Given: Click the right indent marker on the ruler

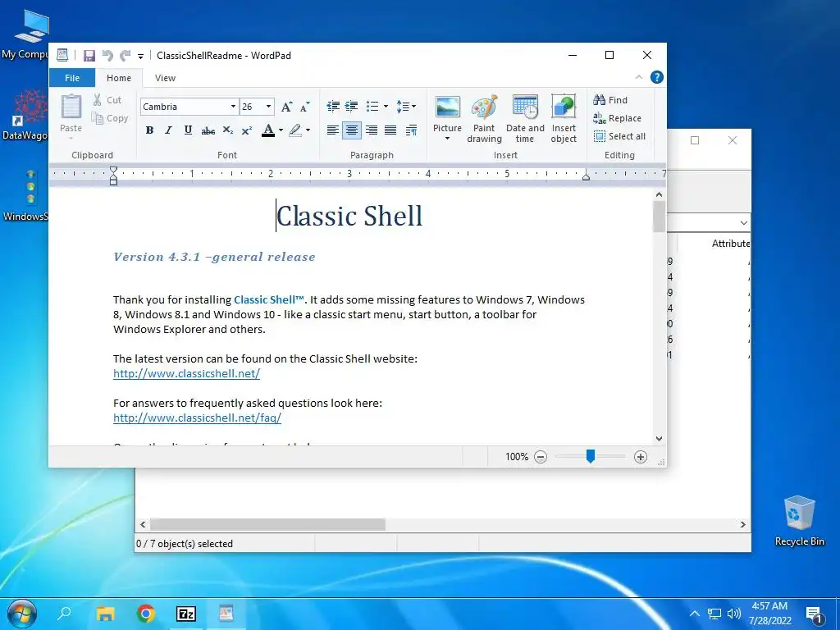Looking at the screenshot, I should coord(586,176).
